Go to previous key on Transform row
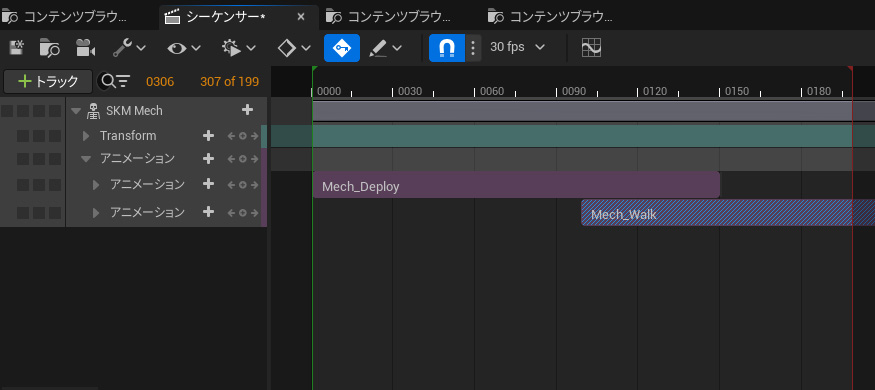 231,136
